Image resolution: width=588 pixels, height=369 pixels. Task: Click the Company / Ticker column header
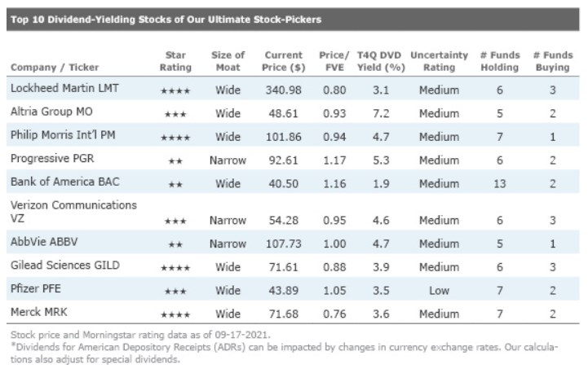(51, 68)
